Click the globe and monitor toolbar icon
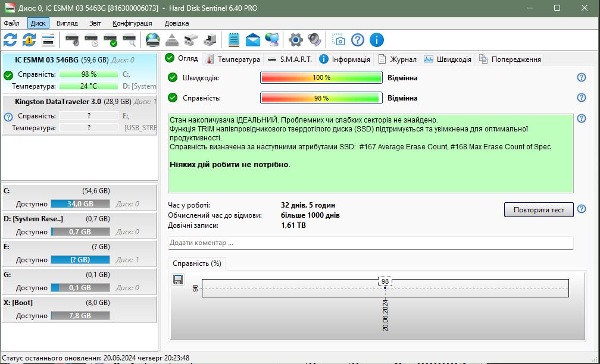Viewport: 600px width, 364px height. [x=272, y=40]
